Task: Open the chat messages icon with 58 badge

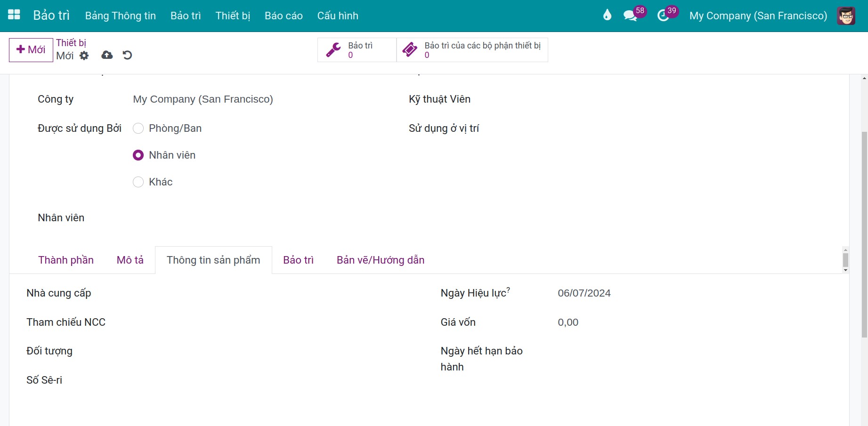Action: 630,16
